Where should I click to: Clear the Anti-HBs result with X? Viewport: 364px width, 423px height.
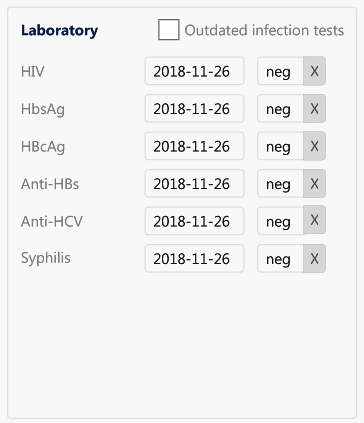click(314, 184)
